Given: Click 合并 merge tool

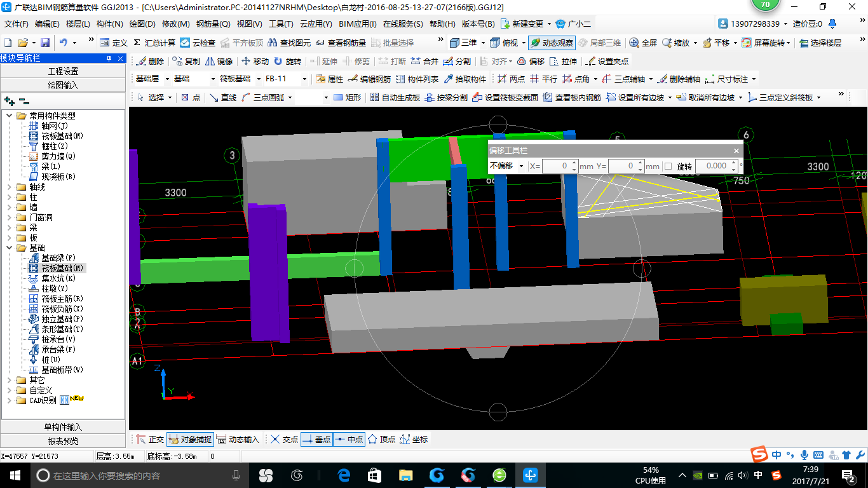Looking at the screenshot, I should pyautogui.click(x=424, y=61).
